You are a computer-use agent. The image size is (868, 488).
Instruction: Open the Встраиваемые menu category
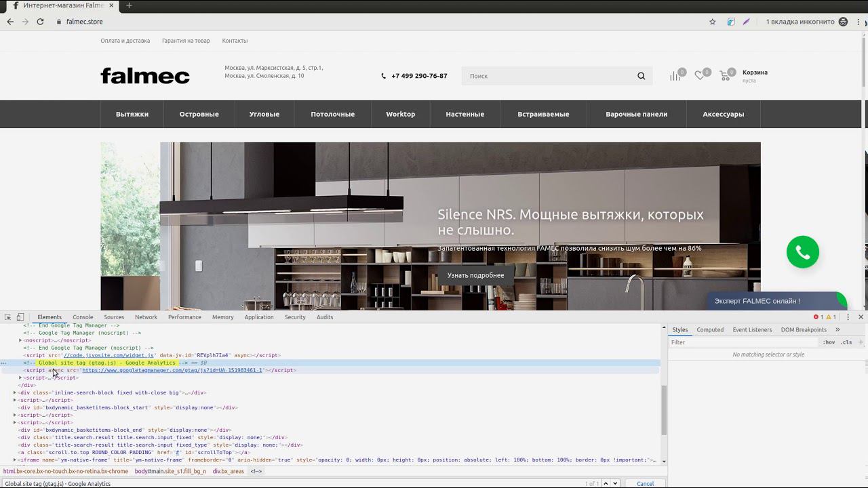click(543, 114)
